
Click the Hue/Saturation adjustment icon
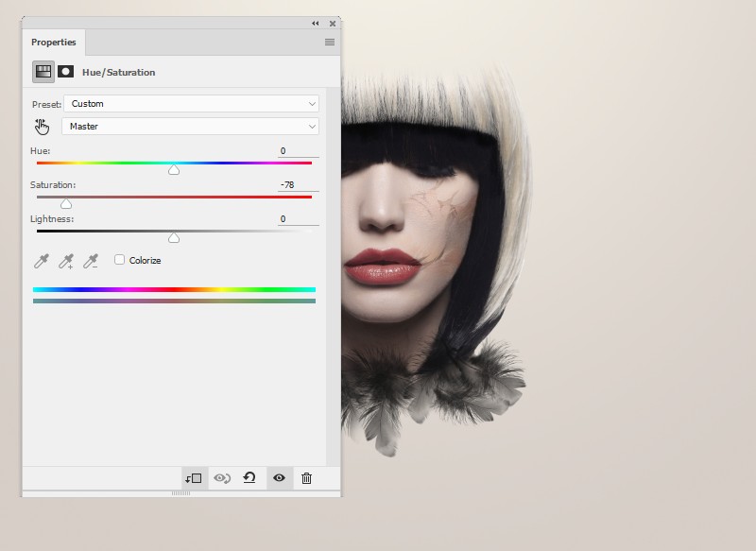[43, 72]
